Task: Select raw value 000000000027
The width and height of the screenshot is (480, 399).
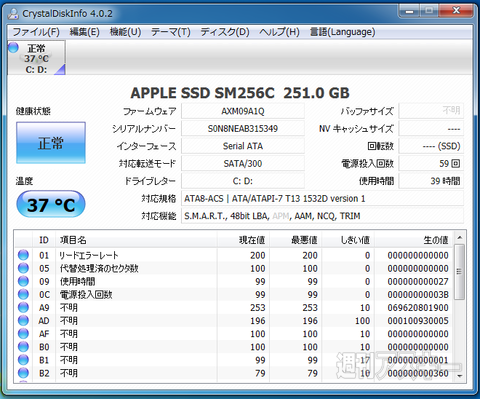Action: (x=418, y=281)
